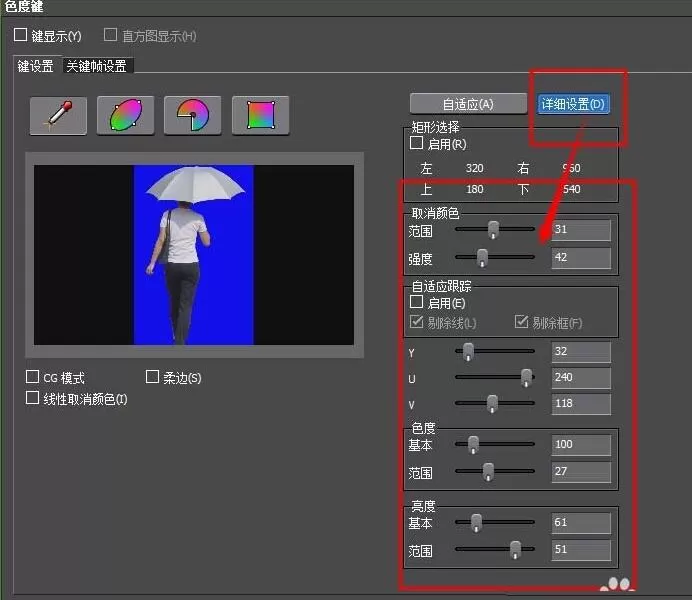Select the eyedropper color picker tool
Viewport: 692px width, 600px height.
click(58, 116)
